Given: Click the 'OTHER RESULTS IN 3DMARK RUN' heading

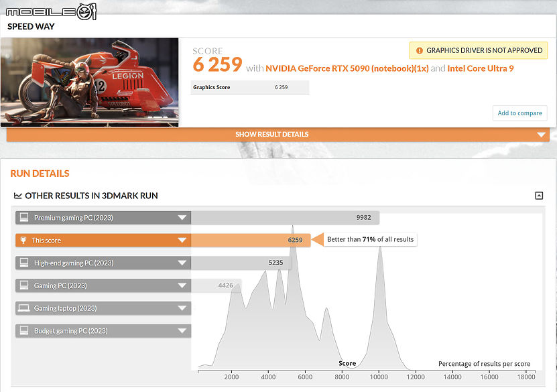Looking at the screenshot, I should tap(91, 196).
